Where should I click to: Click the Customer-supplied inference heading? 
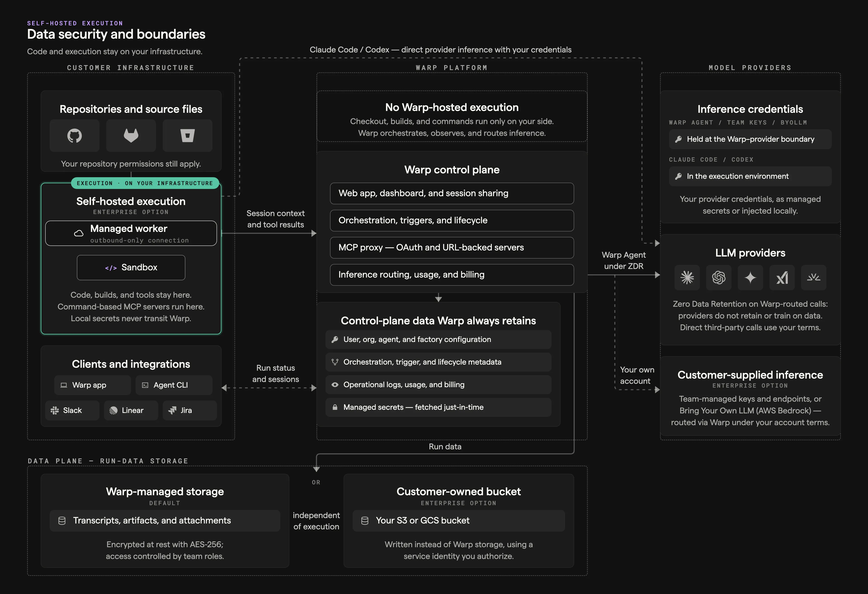coord(750,375)
